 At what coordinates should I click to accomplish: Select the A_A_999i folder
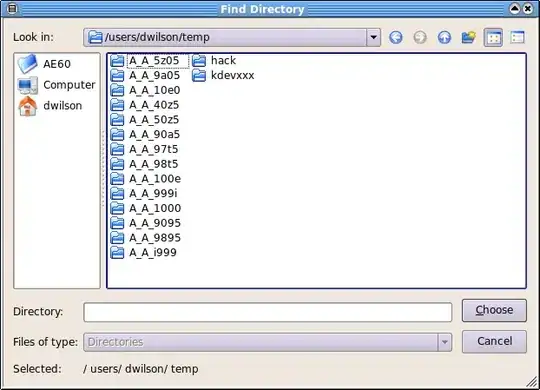tap(145, 194)
